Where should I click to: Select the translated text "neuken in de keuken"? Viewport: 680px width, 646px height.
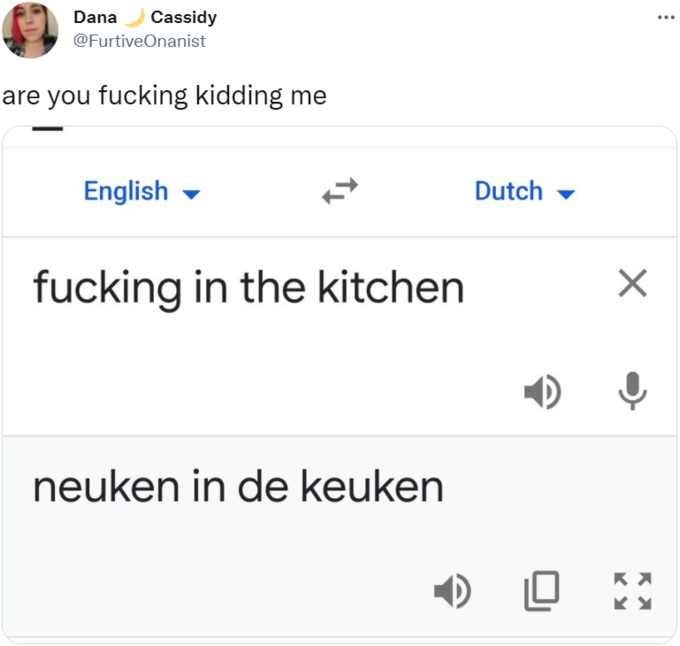(238, 487)
